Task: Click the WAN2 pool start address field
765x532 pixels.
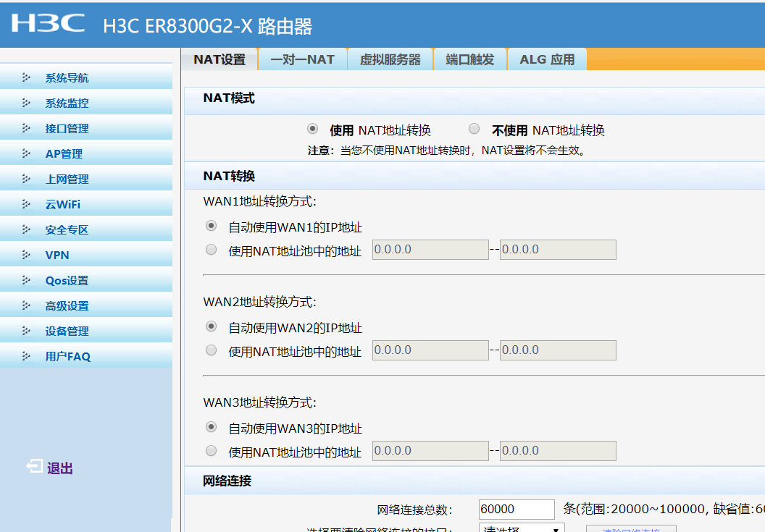Action: click(x=430, y=350)
